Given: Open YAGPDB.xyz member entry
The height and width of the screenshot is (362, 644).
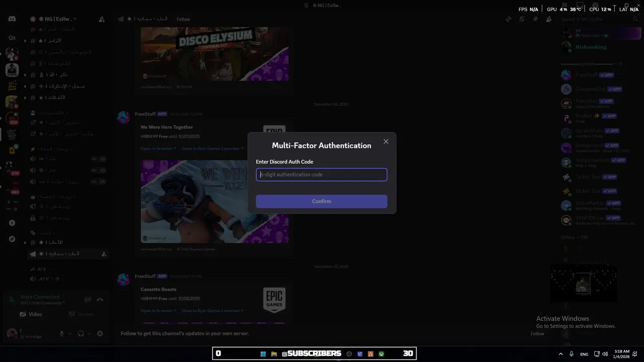Looking at the screenshot, I should coord(599,220).
